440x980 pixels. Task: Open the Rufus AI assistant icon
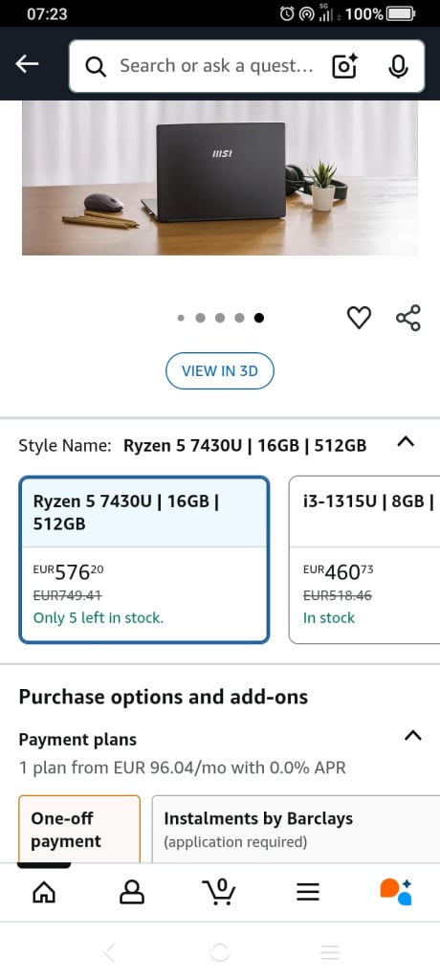(x=396, y=891)
